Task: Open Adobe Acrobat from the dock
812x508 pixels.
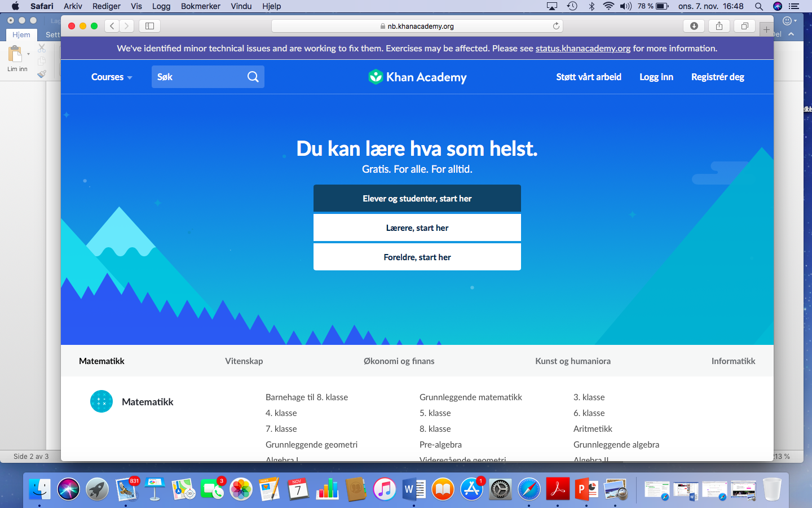Action: coord(558,489)
